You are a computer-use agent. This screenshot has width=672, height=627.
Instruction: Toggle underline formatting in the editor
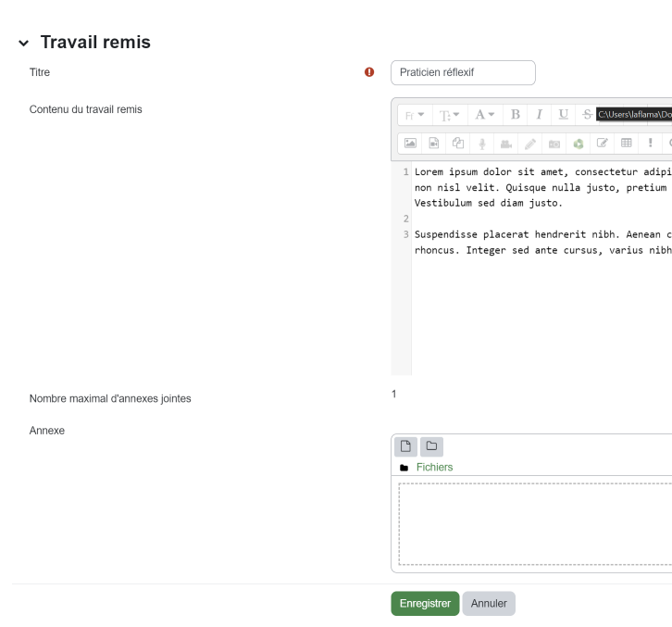click(563, 115)
